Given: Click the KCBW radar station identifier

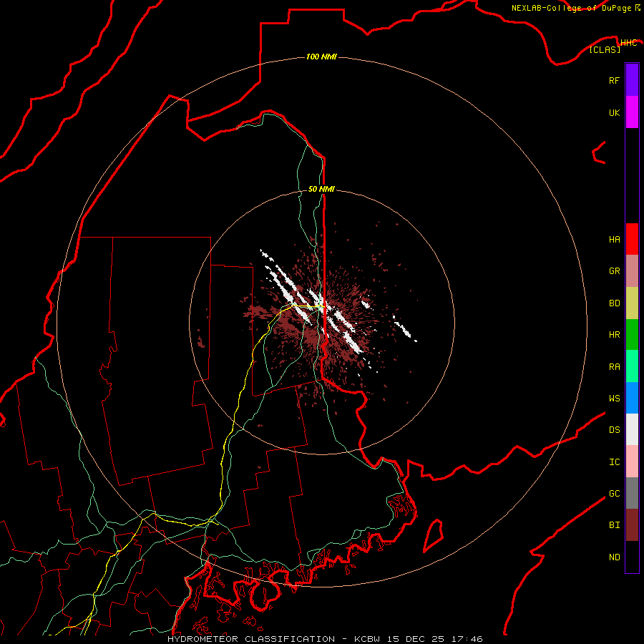Looking at the screenshot, I should (x=367, y=639).
